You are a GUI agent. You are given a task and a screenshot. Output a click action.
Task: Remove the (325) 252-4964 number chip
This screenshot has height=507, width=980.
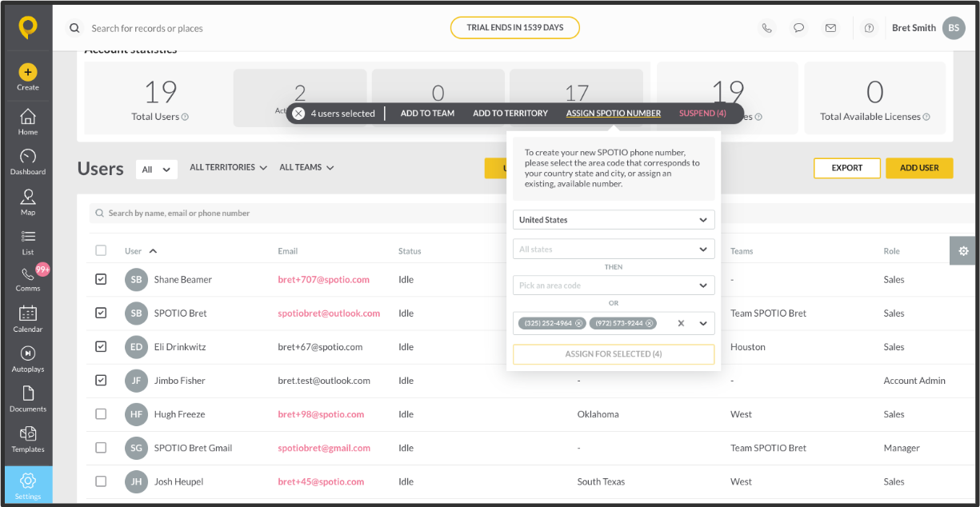[580, 323]
